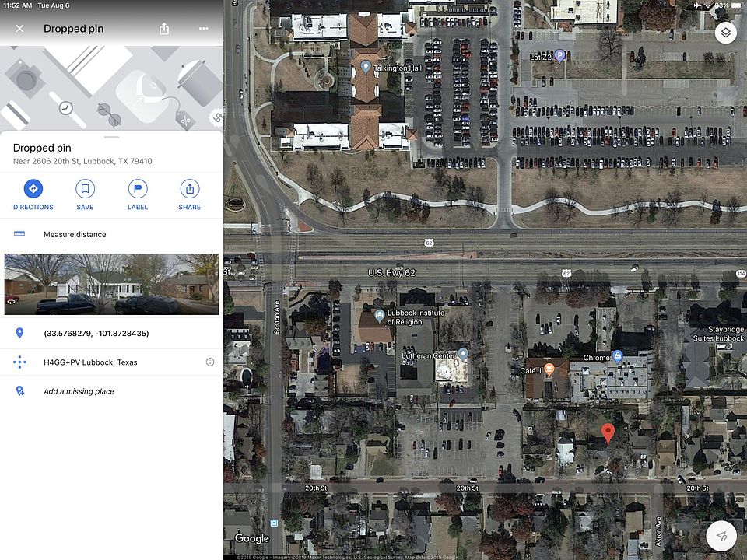This screenshot has height=560, width=747.
Task: Select Measure distance option
Action: [111, 234]
